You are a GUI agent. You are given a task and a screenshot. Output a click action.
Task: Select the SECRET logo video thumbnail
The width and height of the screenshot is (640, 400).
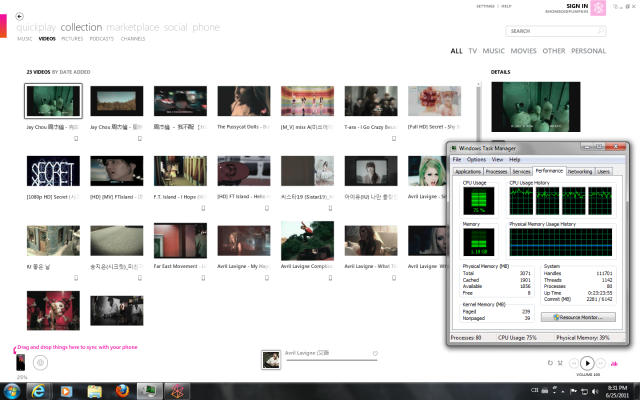(x=53, y=171)
